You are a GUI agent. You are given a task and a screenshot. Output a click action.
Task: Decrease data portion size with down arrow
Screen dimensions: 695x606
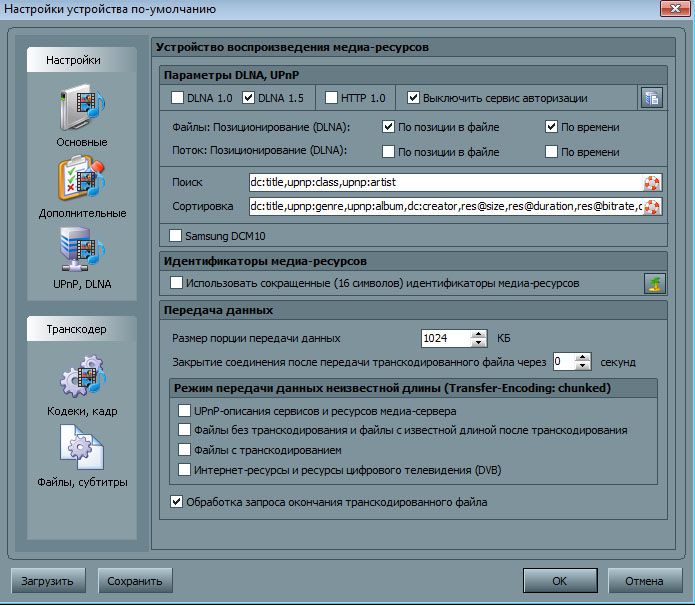pos(479,343)
